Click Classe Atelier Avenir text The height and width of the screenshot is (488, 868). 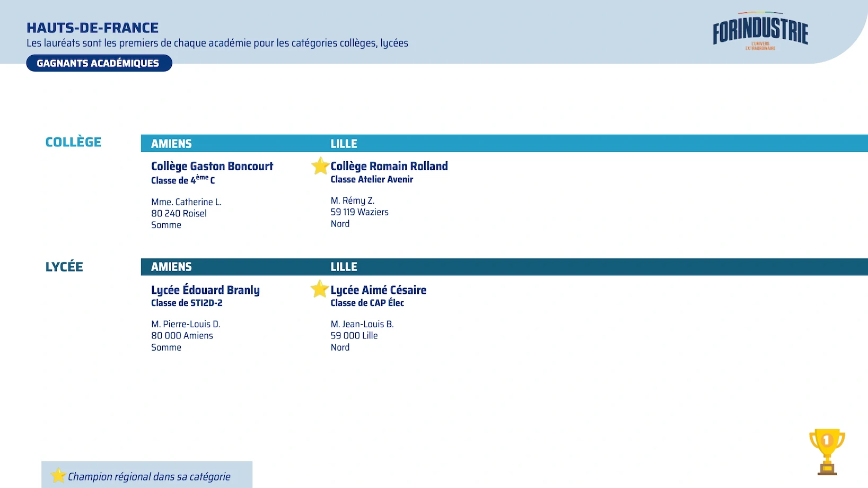point(372,179)
